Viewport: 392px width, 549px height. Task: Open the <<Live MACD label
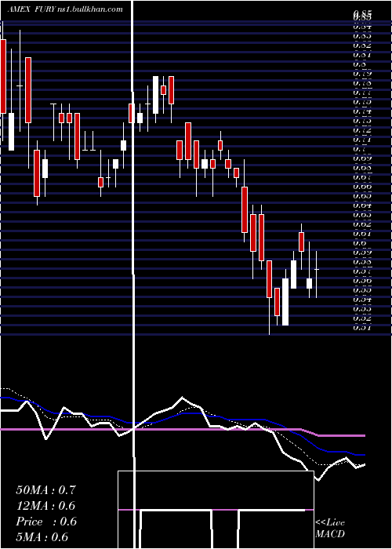pos(330,528)
